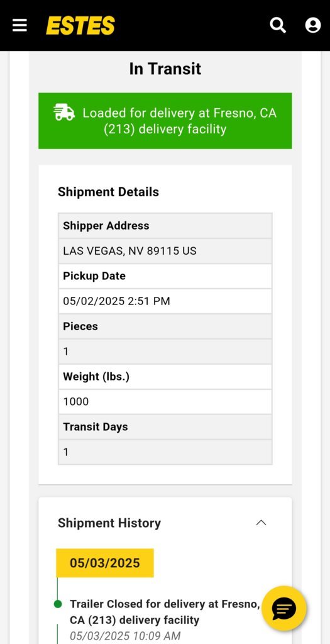Tap the Transit Days header row
Screen dimensions: 330x644
click(x=165, y=427)
